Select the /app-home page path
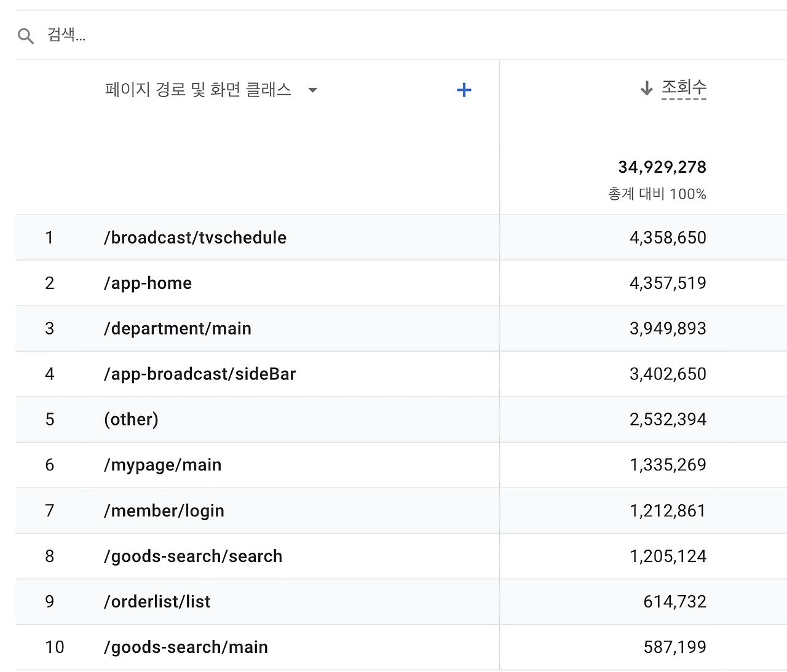Image resolution: width=787 pixels, height=672 pixels. 148,283
